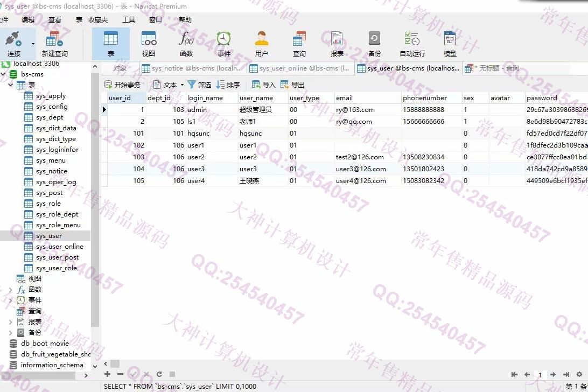
Task: Go to previous page arrow
Action: pos(527,374)
